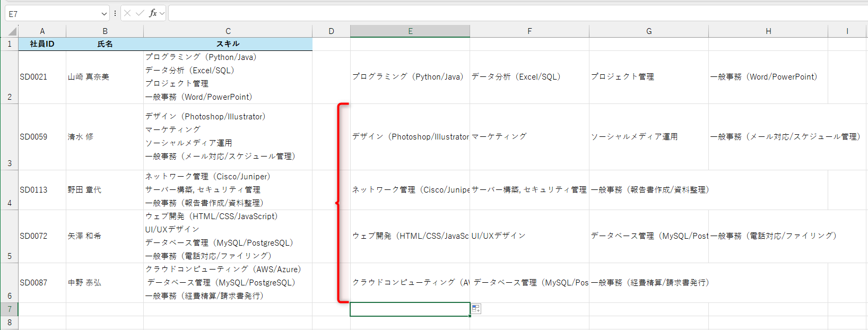Select cell containing SD0113
Image resolution: width=868 pixels, height=330 pixels.
[x=42, y=190]
